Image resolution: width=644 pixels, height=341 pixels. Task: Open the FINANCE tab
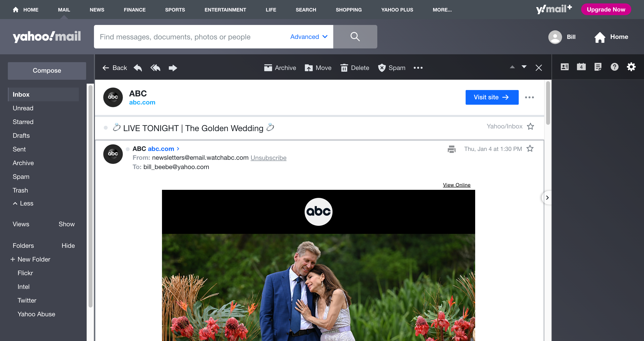coord(135,10)
